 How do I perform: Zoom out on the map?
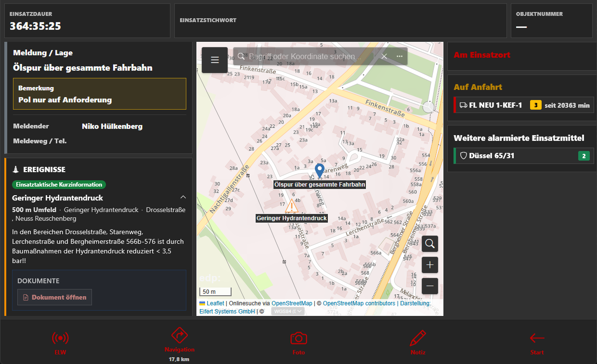430,286
